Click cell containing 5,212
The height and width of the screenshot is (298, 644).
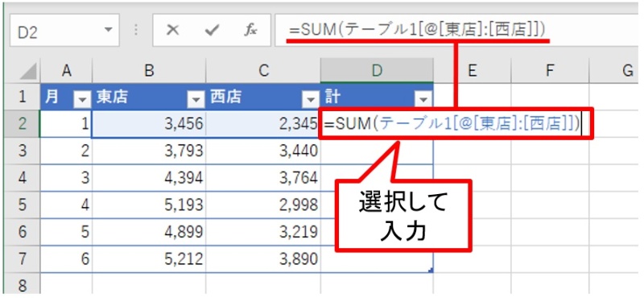point(150,259)
